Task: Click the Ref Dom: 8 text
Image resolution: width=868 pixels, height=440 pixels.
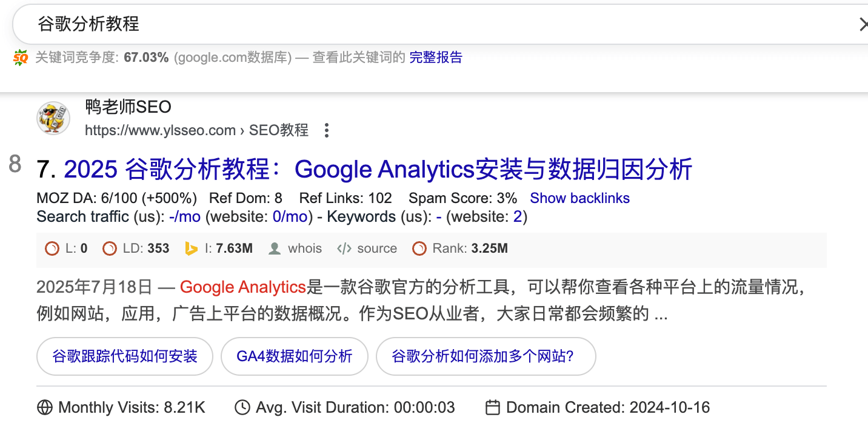Action: 245,198
